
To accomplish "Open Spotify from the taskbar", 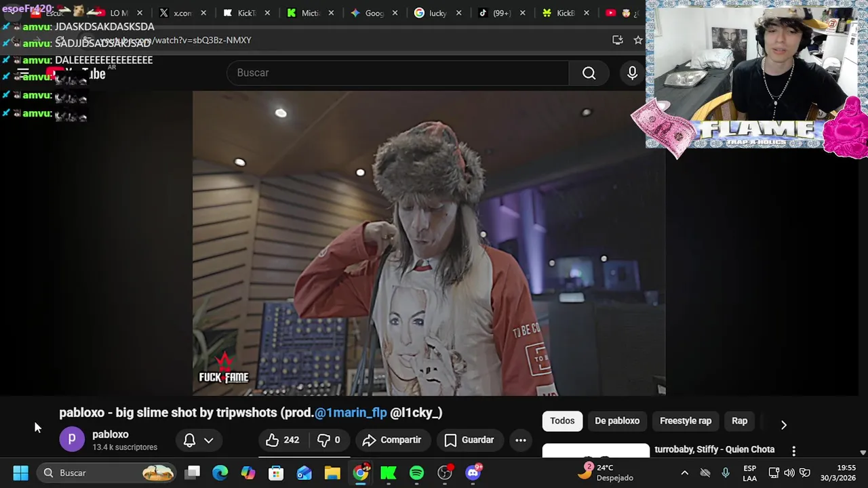I will click(x=416, y=472).
